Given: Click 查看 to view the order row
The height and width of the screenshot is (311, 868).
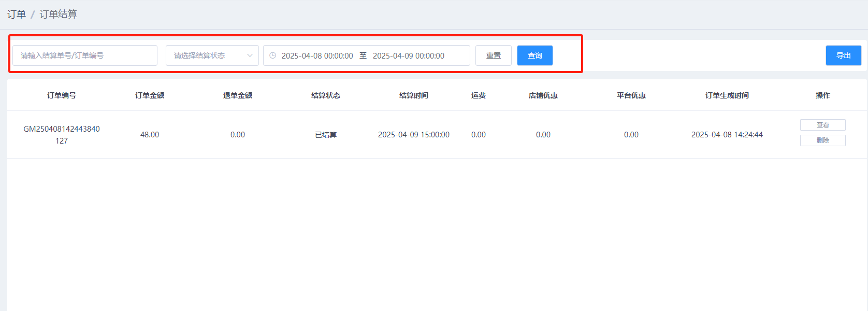Looking at the screenshot, I should (822, 125).
